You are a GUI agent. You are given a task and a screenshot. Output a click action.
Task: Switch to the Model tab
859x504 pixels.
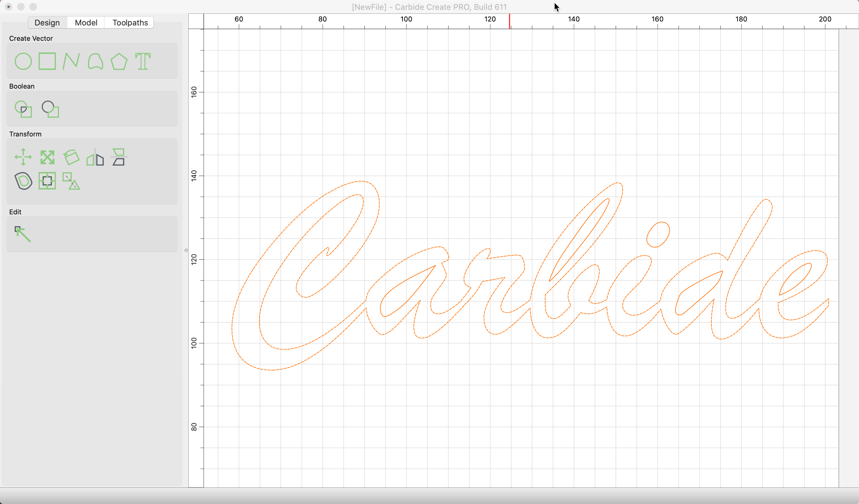(86, 22)
